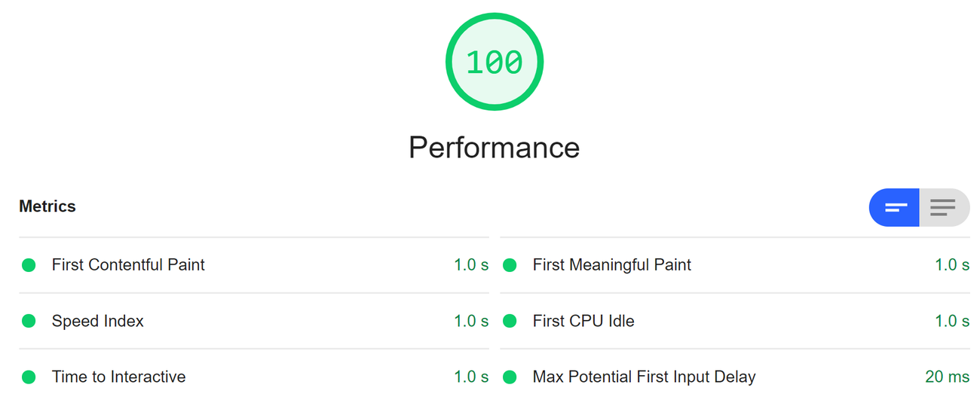Click green dot beside First Meaningful Paint
Viewport: 980px width, 397px height.
click(510, 265)
